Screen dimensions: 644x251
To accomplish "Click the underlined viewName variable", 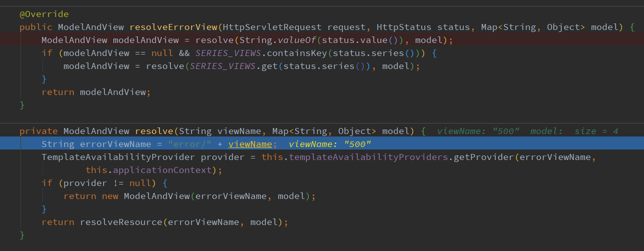I will (x=250, y=144).
